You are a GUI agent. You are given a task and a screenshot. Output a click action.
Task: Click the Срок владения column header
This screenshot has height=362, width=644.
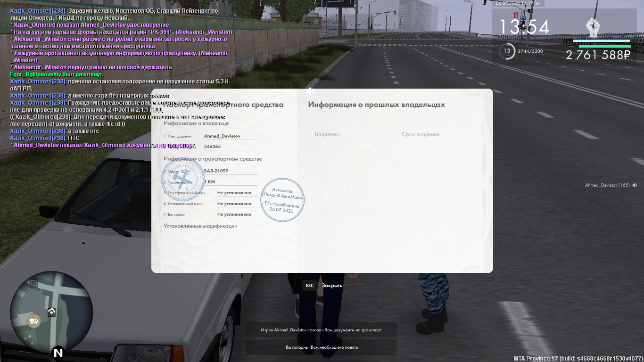(421, 134)
